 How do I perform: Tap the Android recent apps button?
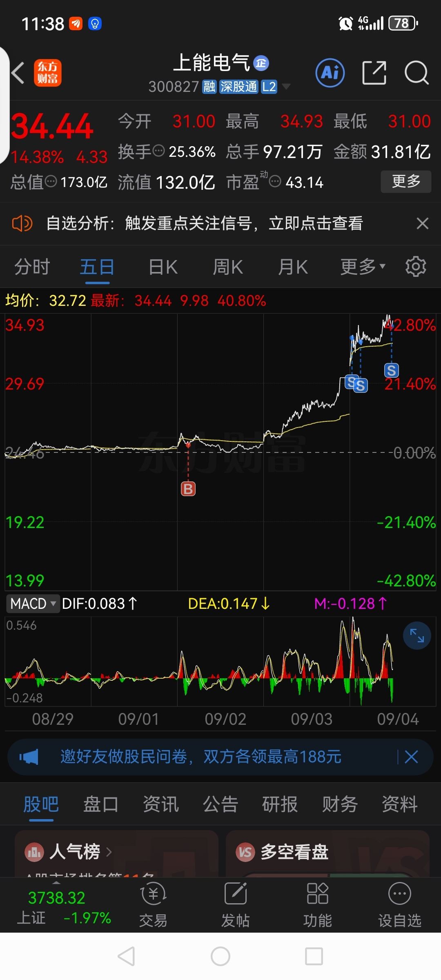[314, 956]
